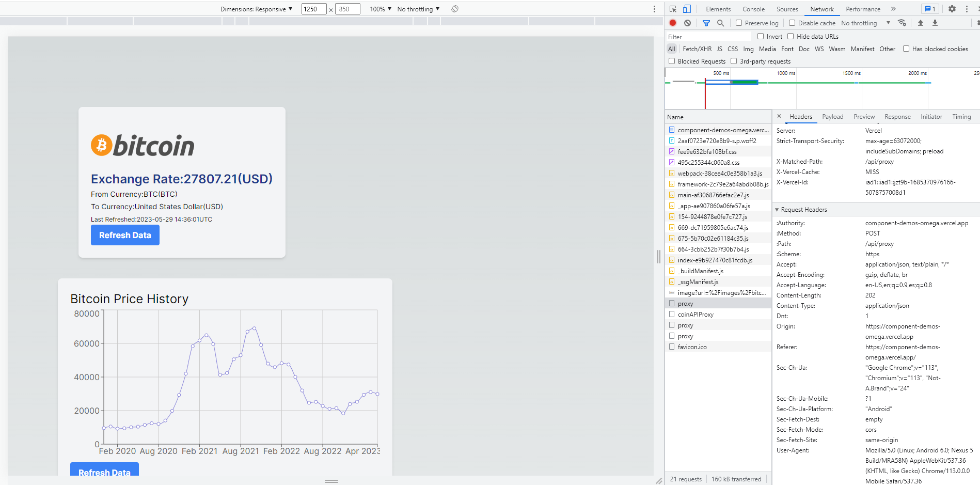Click Refresh Data under the exchange rate
980x486 pixels.
click(125, 235)
